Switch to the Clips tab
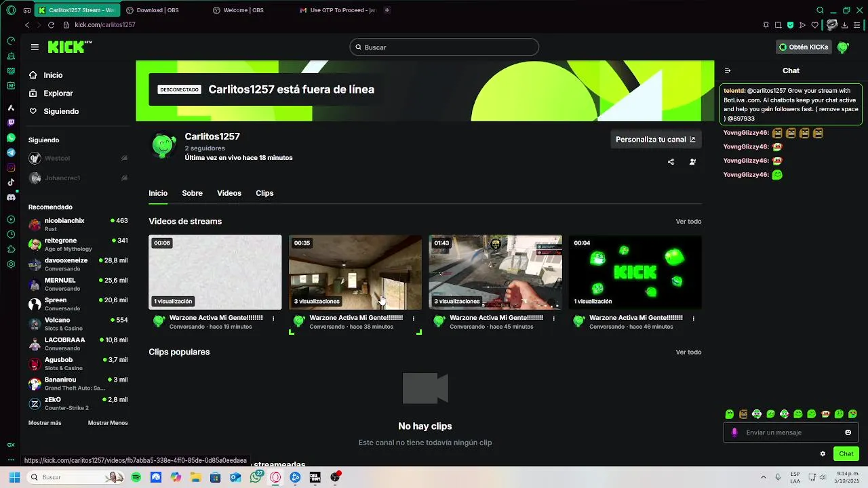This screenshot has width=868, height=488. pyautogui.click(x=264, y=193)
